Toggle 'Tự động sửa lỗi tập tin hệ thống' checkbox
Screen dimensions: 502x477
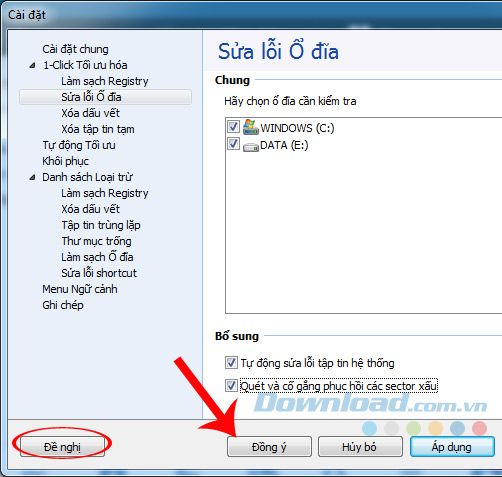(231, 362)
